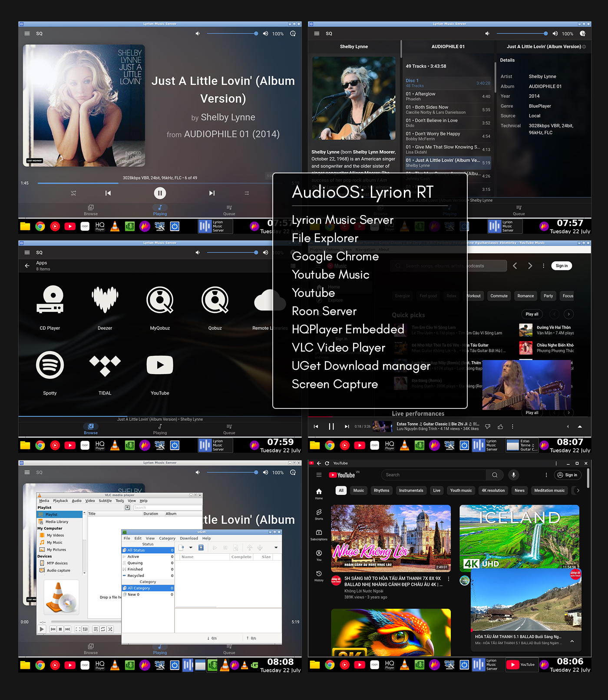This screenshot has width=608, height=700.
Task: Open the VLC Tools menu
Action: pos(120,501)
